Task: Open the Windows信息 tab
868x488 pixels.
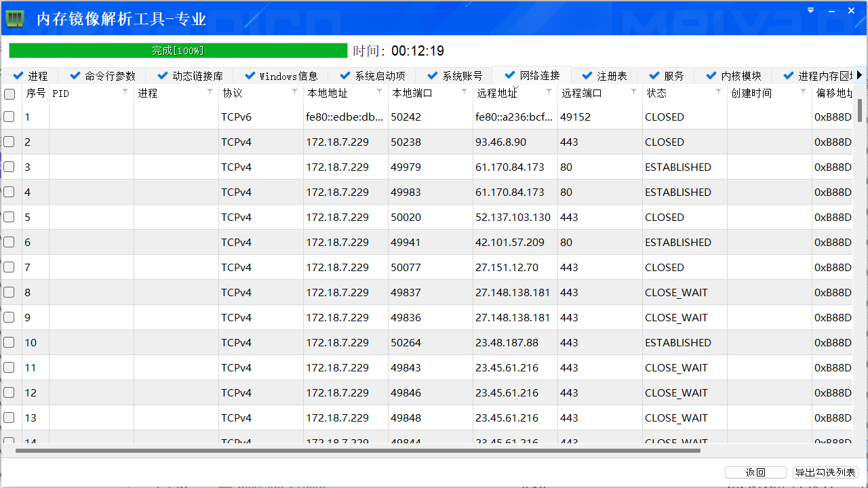Action: click(281, 76)
